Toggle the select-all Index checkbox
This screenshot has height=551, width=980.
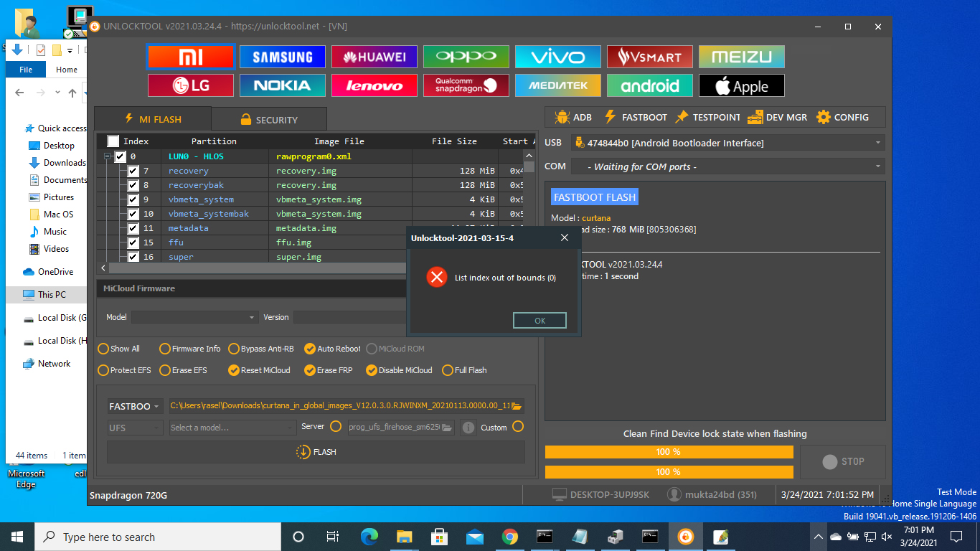click(113, 141)
